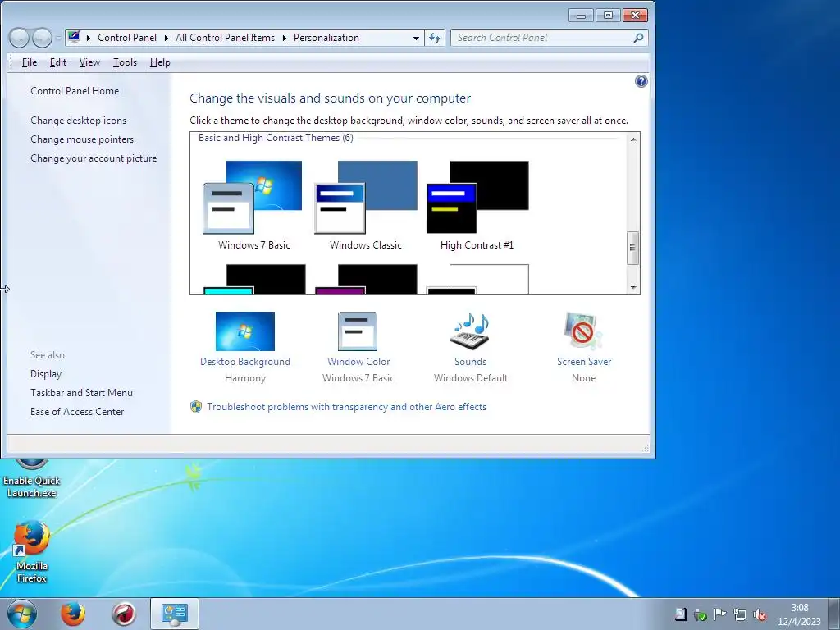
Task: Open Taskbar and Start Menu link
Action: [81, 393]
